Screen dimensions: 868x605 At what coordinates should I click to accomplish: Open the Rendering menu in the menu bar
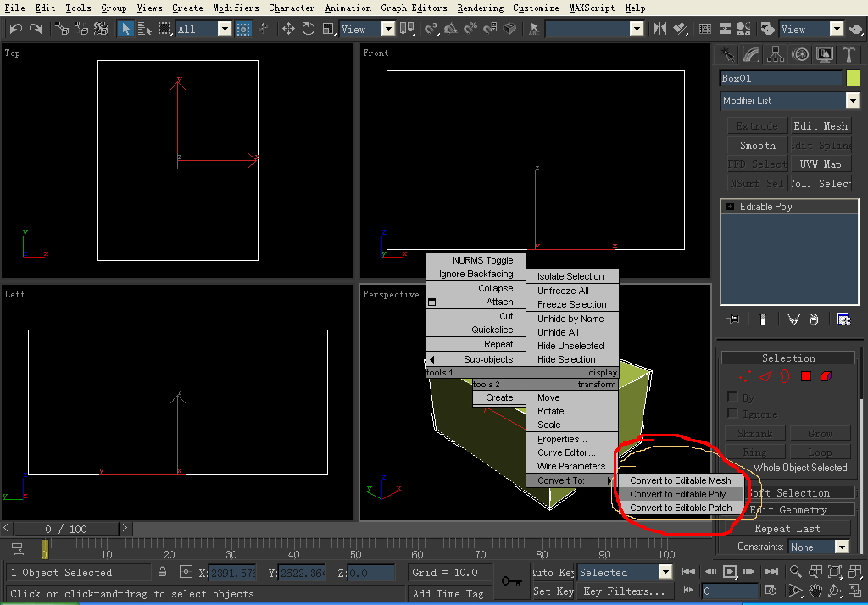[x=480, y=8]
